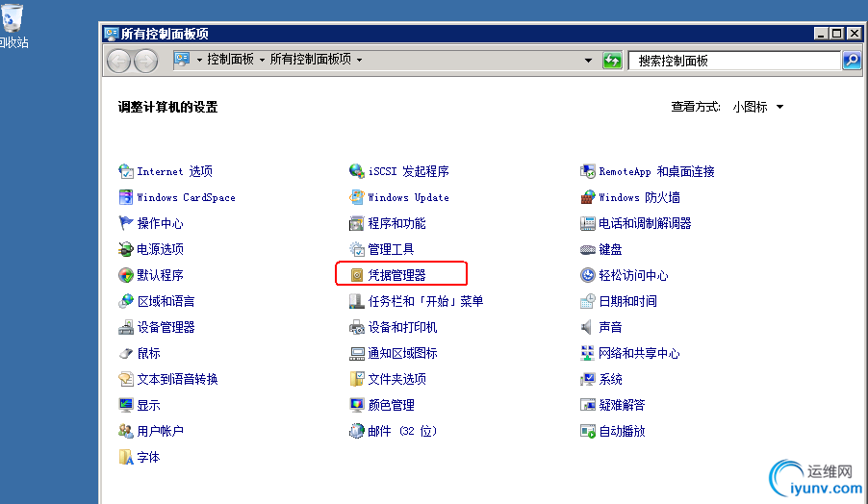The width and height of the screenshot is (868, 504).
Task: Click the 文本到语音转换 icon
Action: [126, 379]
